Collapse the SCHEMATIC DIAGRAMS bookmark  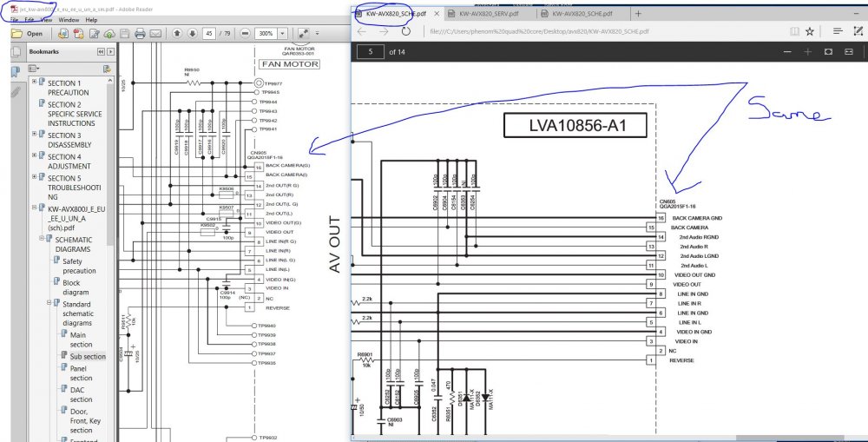[42, 238]
